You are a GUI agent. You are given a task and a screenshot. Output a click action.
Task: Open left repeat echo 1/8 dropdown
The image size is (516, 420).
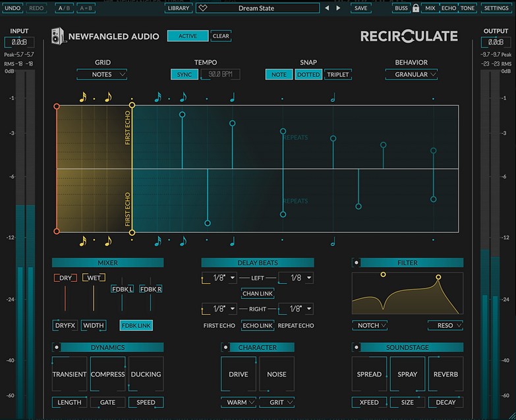(296, 278)
